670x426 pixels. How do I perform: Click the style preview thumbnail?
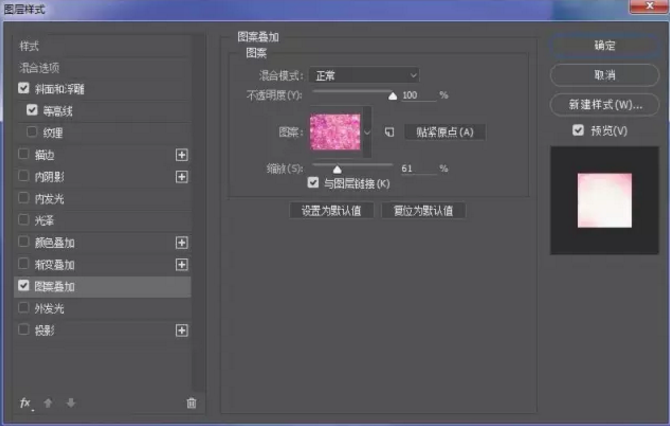coord(604,200)
